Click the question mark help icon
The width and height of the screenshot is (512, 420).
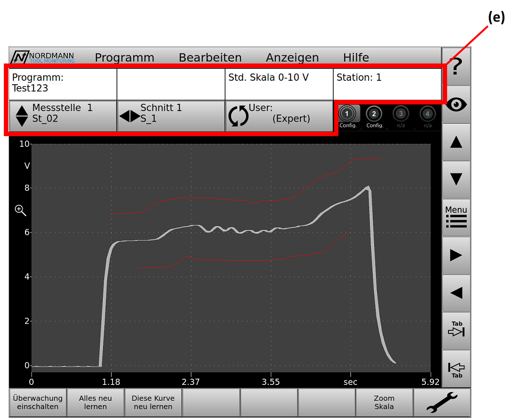tap(456, 67)
